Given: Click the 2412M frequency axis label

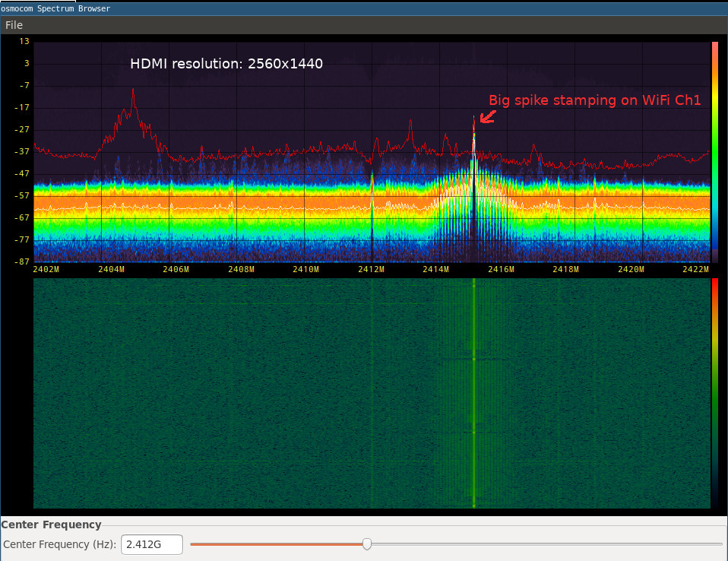Looking at the screenshot, I should point(371,269).
